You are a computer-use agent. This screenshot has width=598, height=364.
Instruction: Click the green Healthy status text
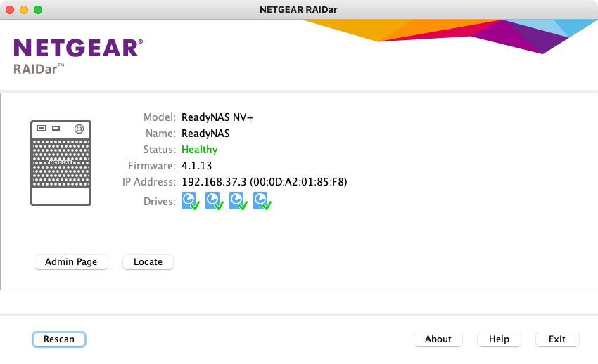(x=199, y=150)
